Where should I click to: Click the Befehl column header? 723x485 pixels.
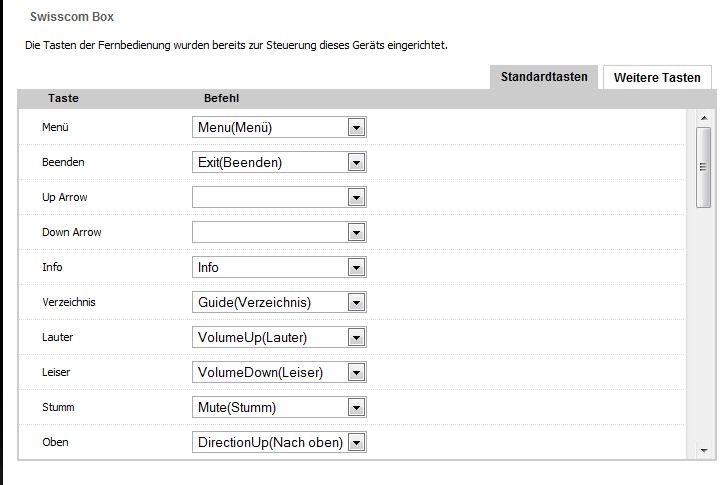[221, 99]
